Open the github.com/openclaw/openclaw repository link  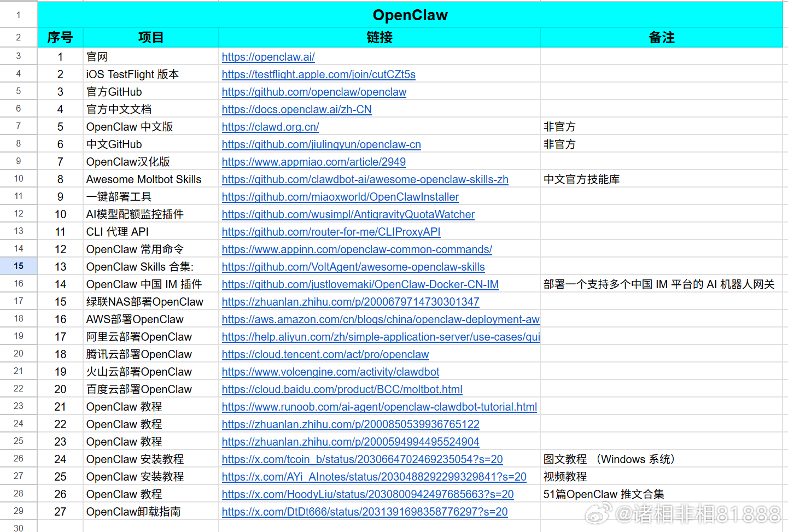(x=314, y=92)
